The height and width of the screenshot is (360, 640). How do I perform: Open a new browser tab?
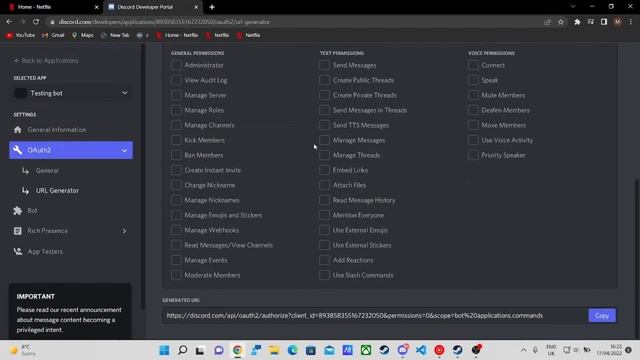coord(212,7)
